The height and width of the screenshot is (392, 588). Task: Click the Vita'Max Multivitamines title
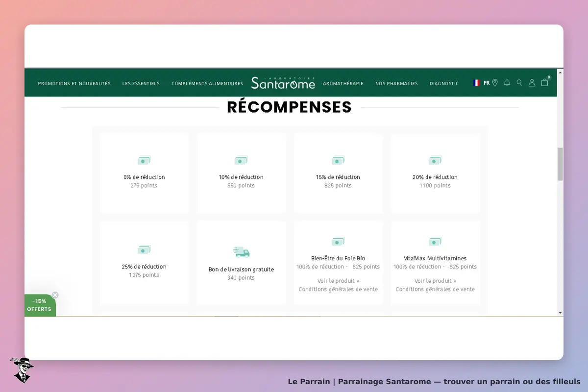click(x=435, y=258)
